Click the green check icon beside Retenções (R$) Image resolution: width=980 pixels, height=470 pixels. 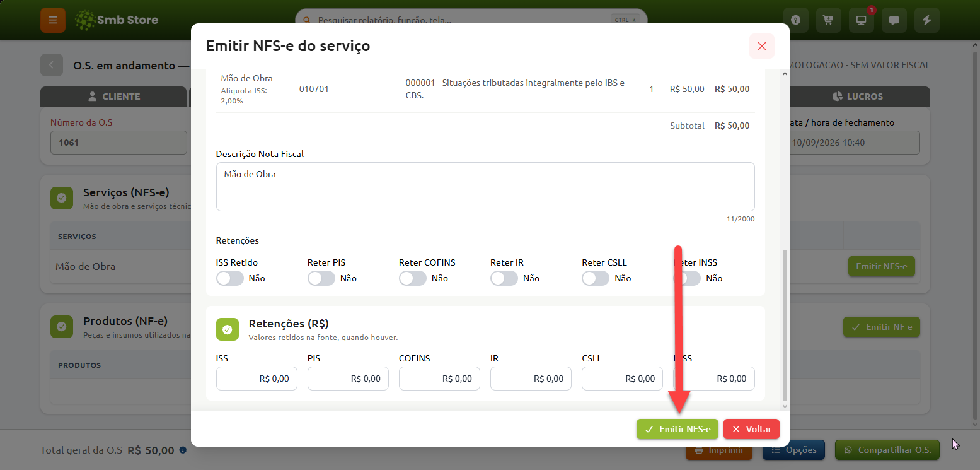(x=228, y=329)
